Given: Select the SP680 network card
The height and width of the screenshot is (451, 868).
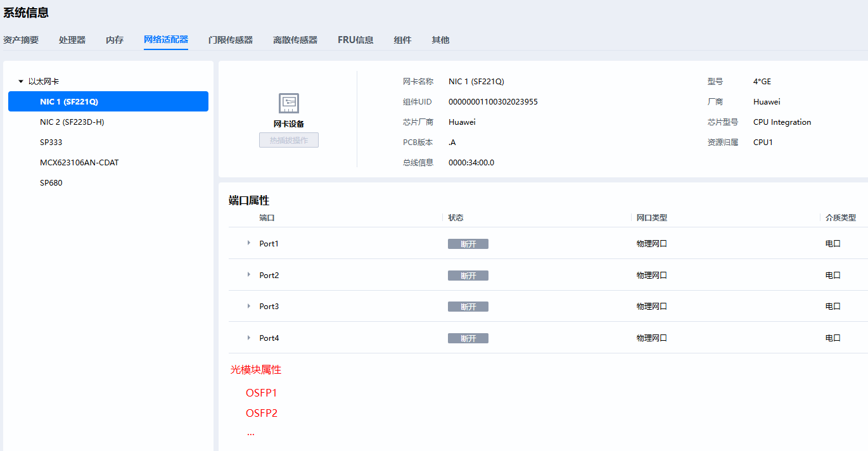Looking at the screenshot, I should (51, 183).
